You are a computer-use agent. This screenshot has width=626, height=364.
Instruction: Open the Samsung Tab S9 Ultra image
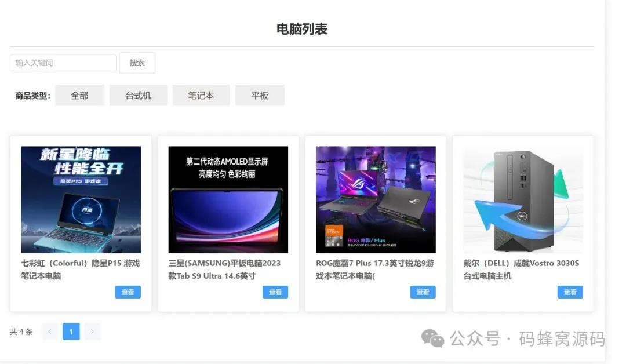pos(228,199)
